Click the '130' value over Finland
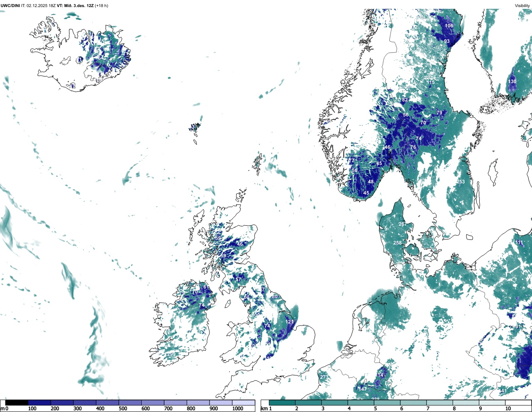This screenshot has width=532, height=412. pos(512,81)
